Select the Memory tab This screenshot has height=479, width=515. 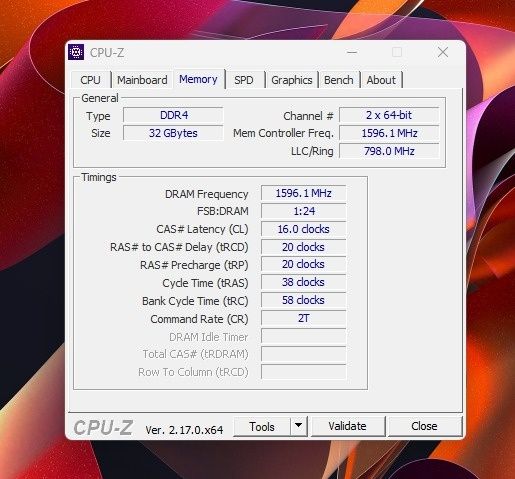click(x=198, y=79)
